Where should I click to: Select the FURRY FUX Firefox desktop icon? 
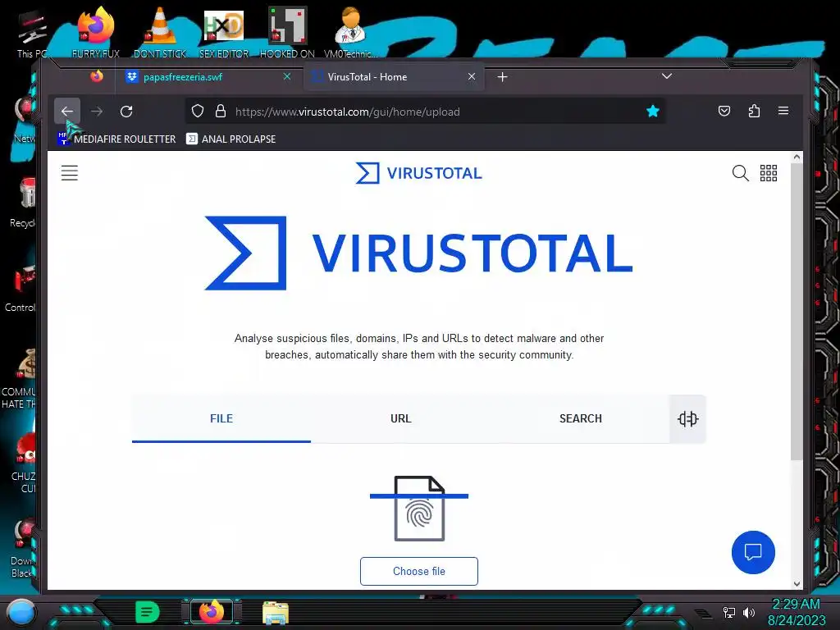pyautogui.click(x=96, y=32)
